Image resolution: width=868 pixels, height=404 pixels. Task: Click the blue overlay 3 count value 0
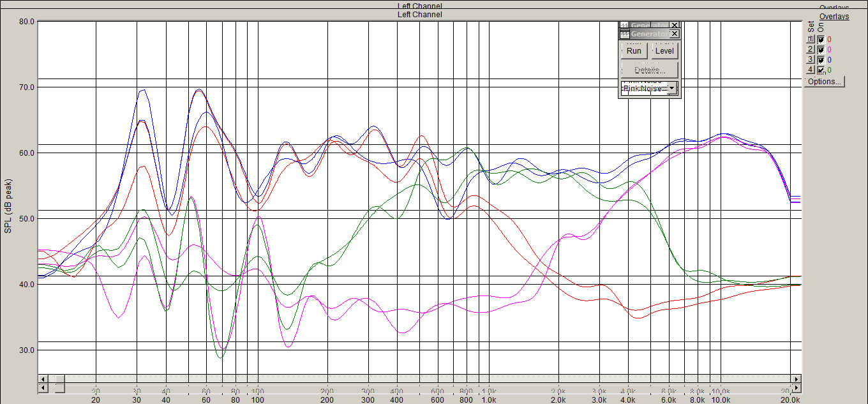(x=829, y=59)
